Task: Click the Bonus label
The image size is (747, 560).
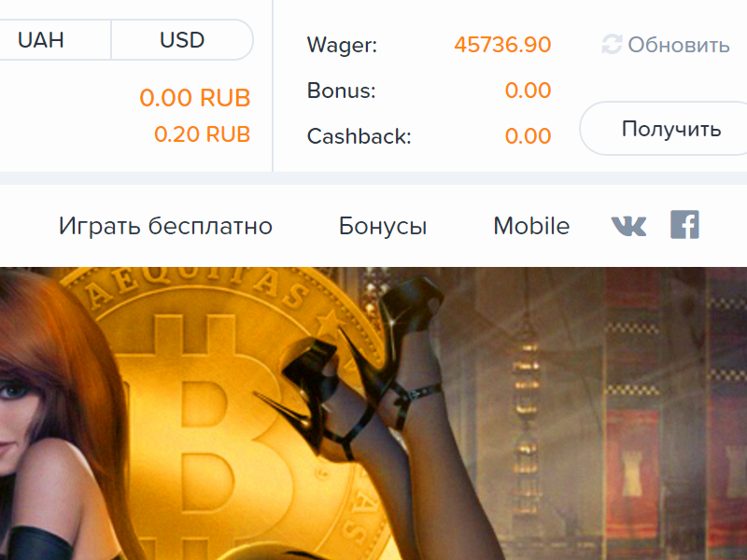Action: [x=342, y=91]
